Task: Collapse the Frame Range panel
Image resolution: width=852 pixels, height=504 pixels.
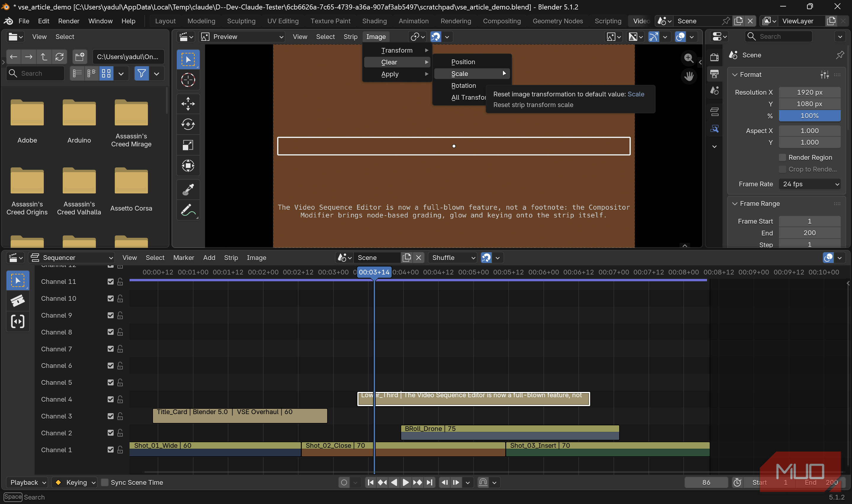Action: coord(735,204)
